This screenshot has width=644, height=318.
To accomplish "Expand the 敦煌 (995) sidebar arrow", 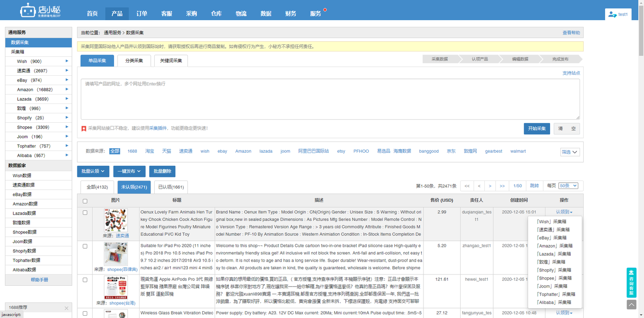I will [x=67, y=108].
